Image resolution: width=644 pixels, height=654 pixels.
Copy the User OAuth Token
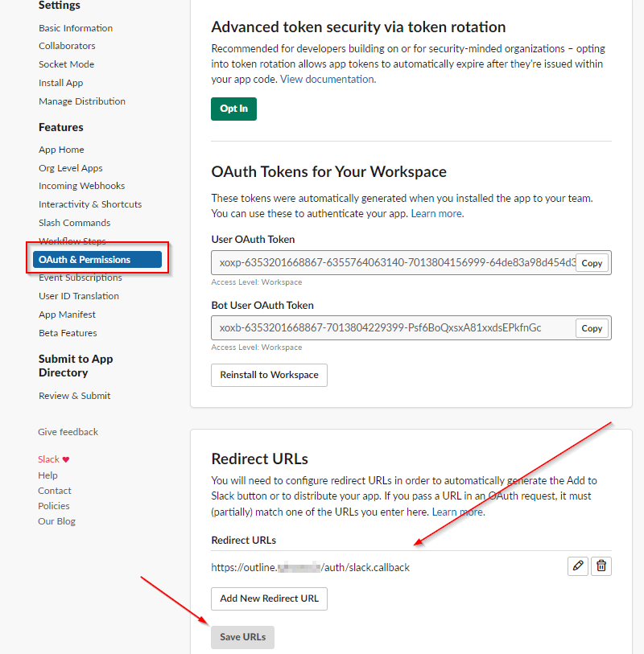pos(592,263)
